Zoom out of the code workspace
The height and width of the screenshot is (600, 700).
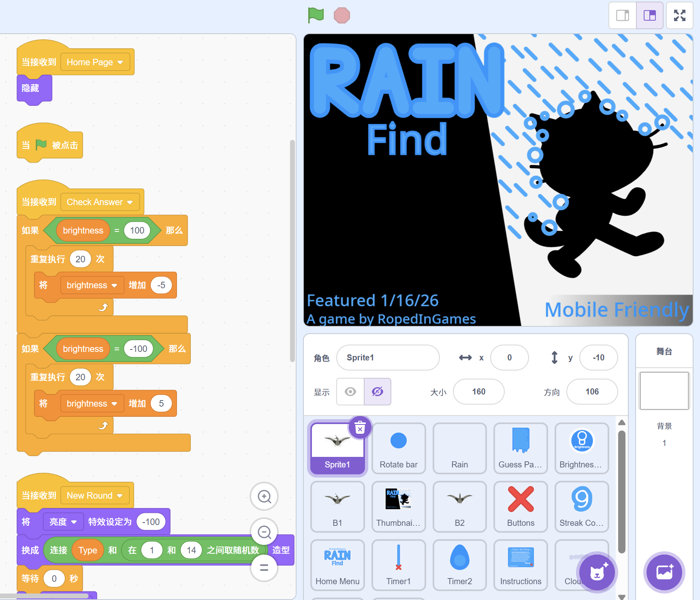(x=264, y=532)
